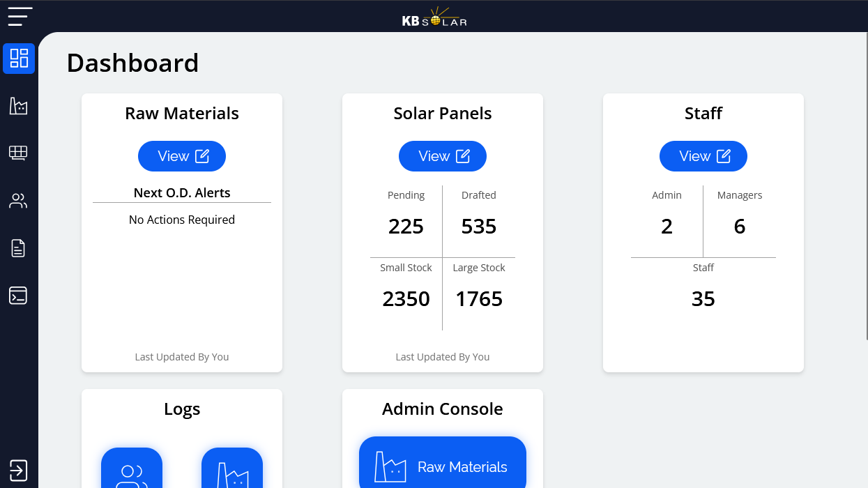Open the document logs sidebar icon

[x=18, y=248]
